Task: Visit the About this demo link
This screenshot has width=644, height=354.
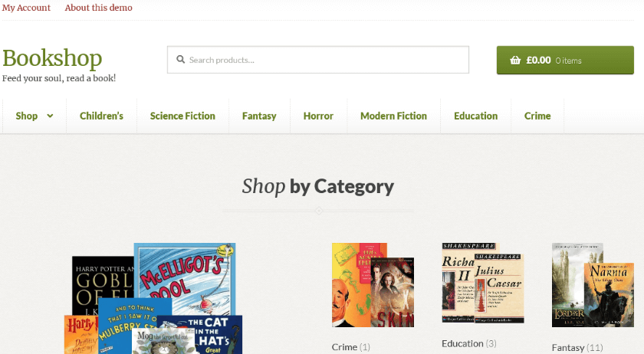Action: pyautogui.click(x=99, y=8)
